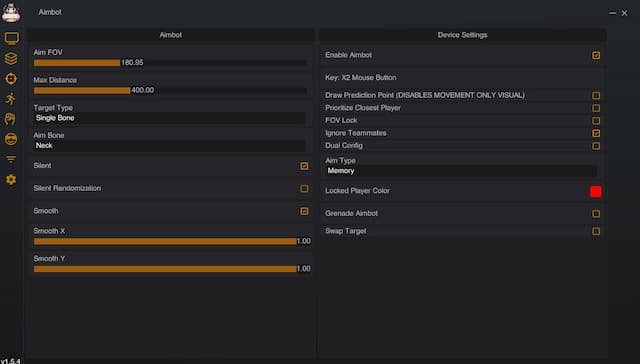Toggle the Smooth checkbox
This screenshot has width=640, height=364.
pyautogui.click(x=304, y=211)
